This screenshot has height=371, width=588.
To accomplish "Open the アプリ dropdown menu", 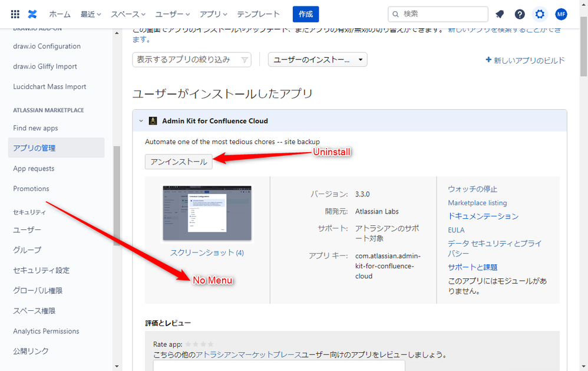I will (213, 14).
